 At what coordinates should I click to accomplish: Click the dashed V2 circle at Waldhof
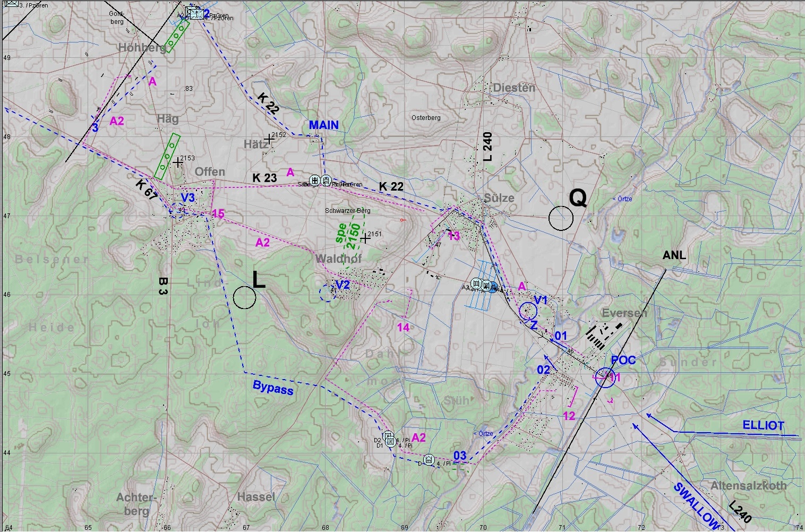click(328, 293)
